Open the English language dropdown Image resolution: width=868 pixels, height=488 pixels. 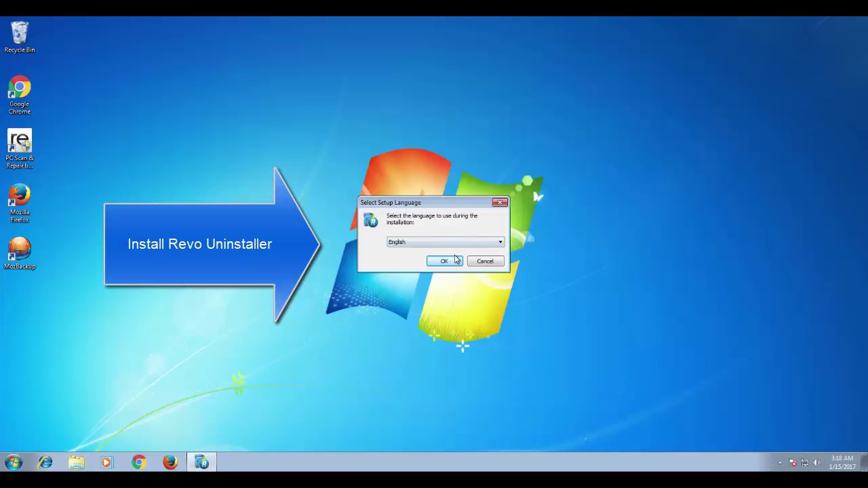click(x=445, y=242)
